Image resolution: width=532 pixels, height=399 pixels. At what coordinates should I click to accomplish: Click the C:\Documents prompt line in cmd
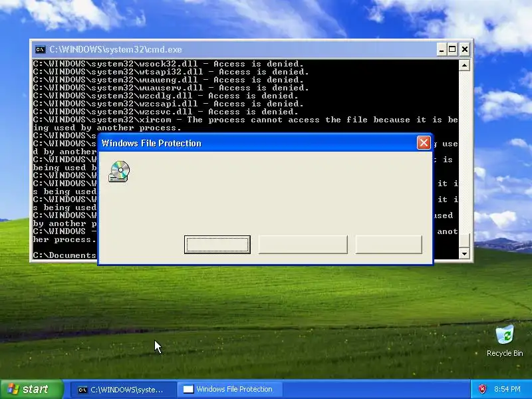coord(65,255)
